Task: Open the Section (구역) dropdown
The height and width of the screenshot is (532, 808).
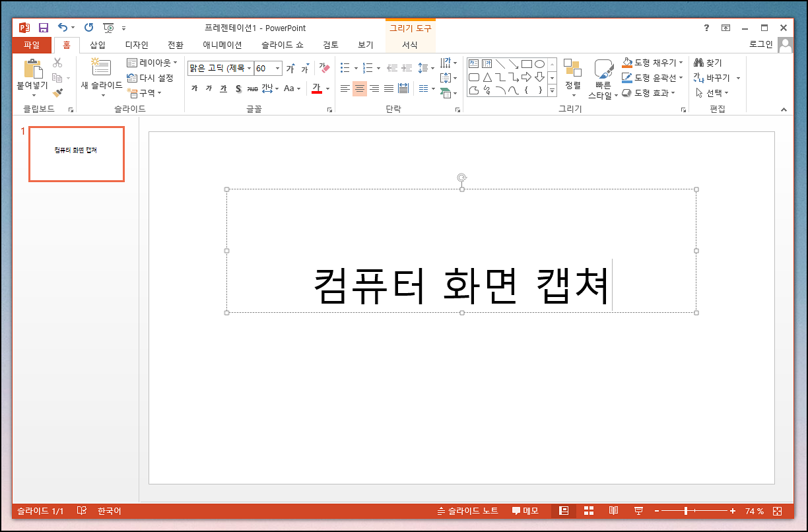Action: coord(145,93)
